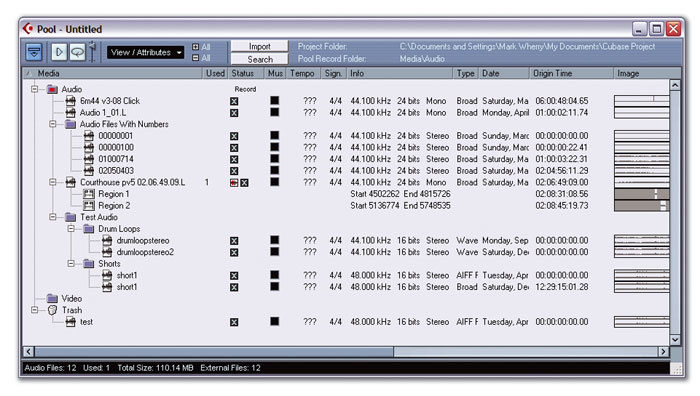This screenshot has width=700, height=396.
Task: Toggle the Show Info button in toolbar
Action: coord(34,52)
